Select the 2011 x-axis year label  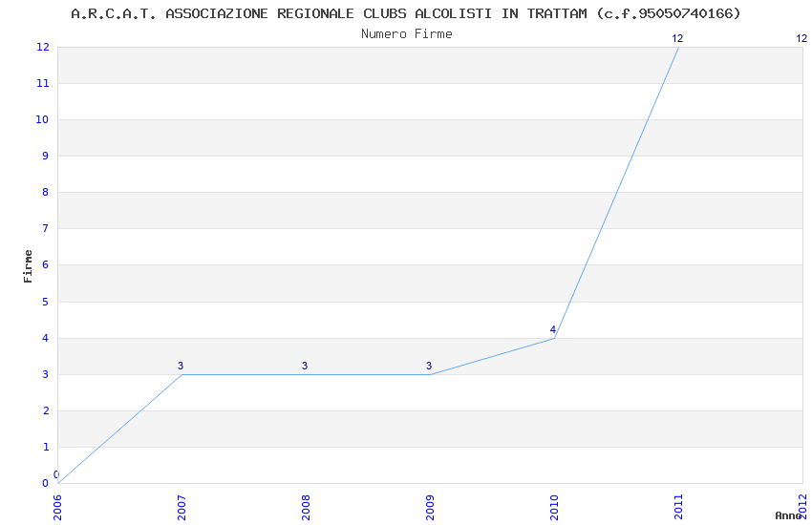[x=678, y=507]
